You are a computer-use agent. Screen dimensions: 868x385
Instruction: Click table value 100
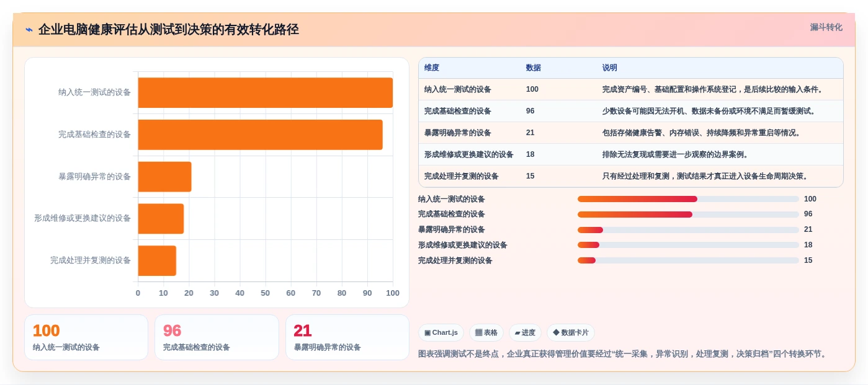click(x=532, y=89)
